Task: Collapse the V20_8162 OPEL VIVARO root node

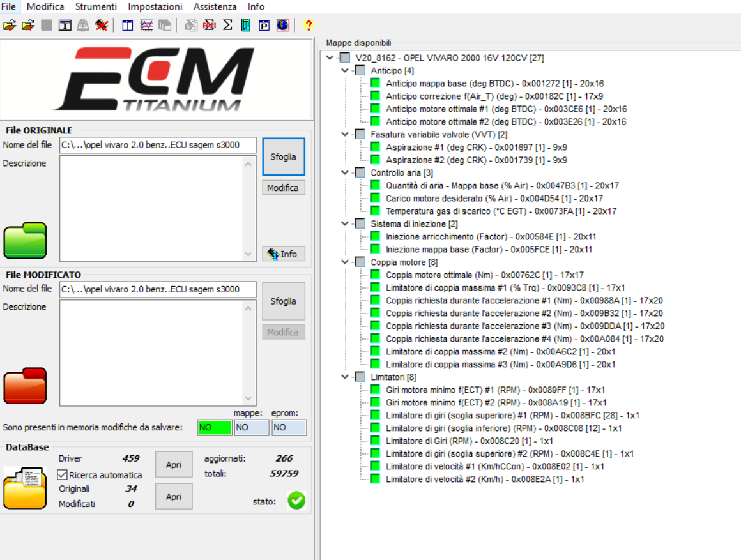Action: (330, 57)
